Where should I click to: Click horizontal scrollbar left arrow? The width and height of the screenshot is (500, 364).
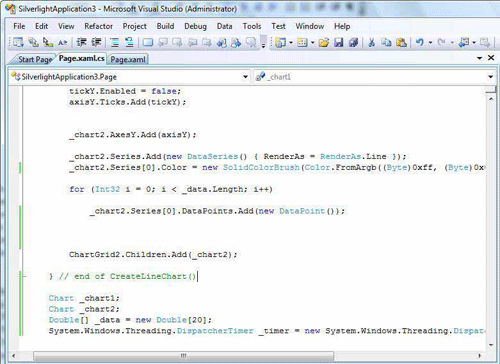(x=13, y=356)
